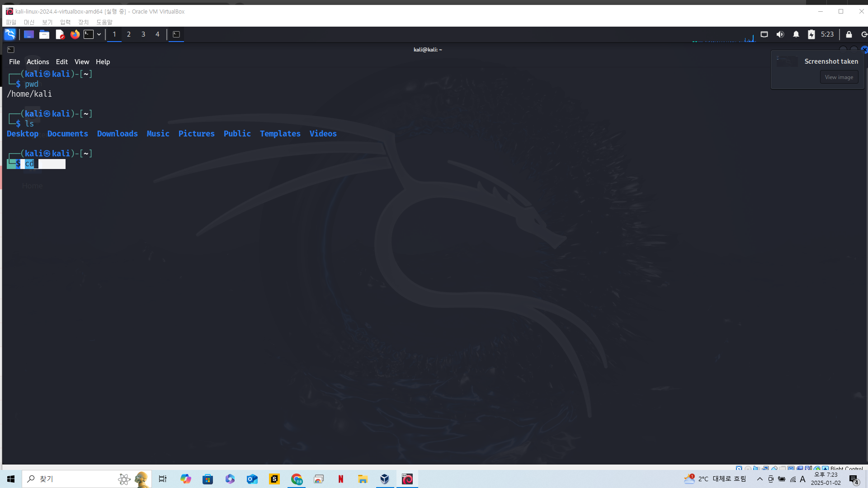
Task: Open the file manager panel icon
Action: (x=44, y=34)
